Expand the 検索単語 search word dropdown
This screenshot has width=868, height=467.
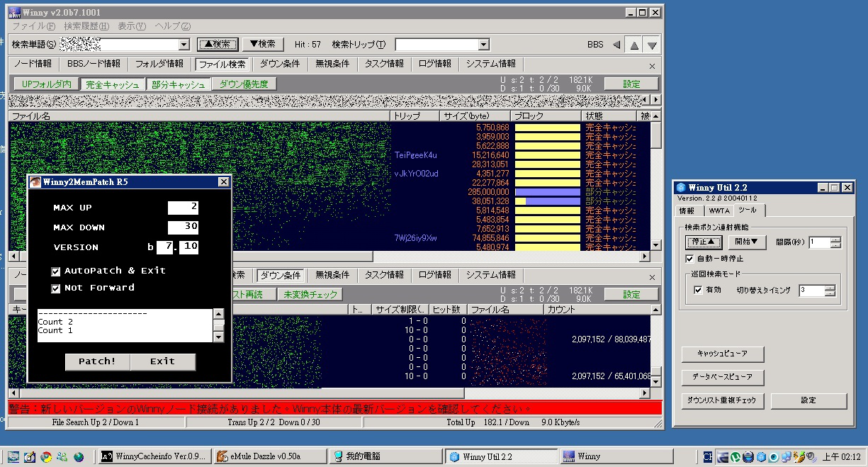184,45
